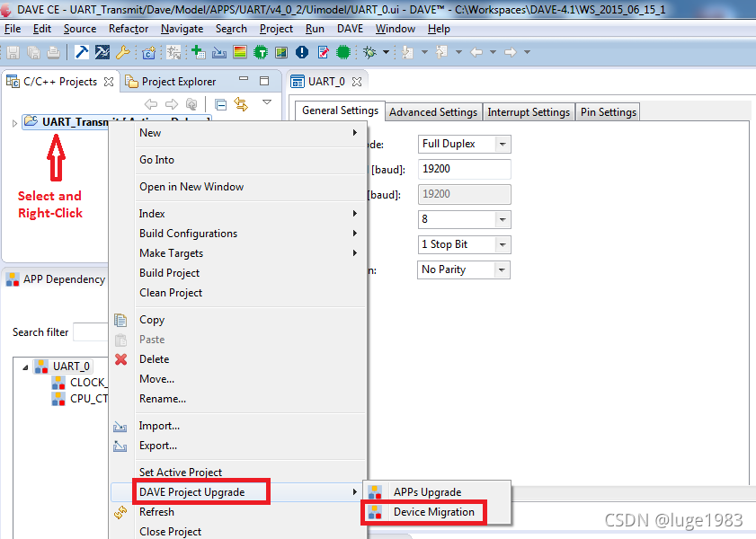Open the Full Duplex mode dropdown
The width and height of the screenshot is (756, 539).
click(x=503, y=144)
